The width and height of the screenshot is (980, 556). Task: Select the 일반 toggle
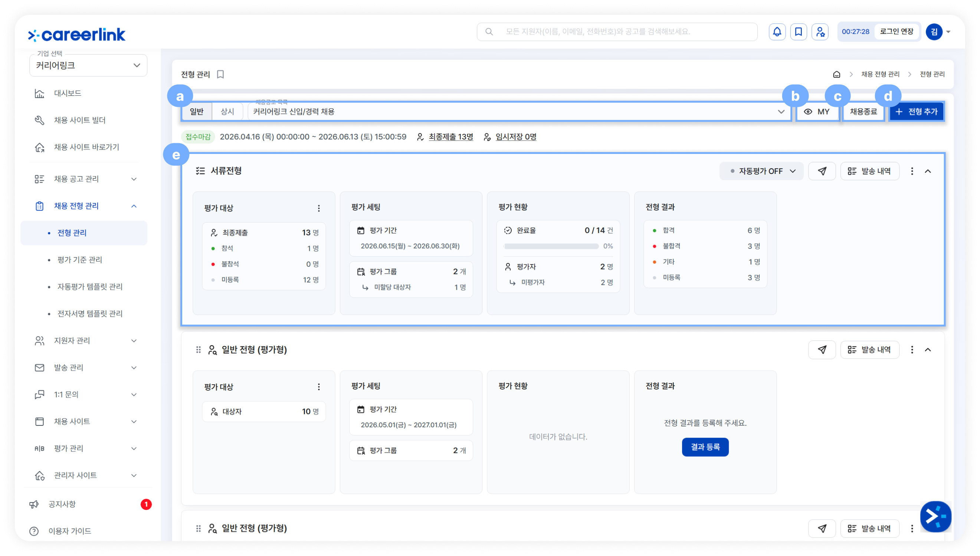[197, 112]
